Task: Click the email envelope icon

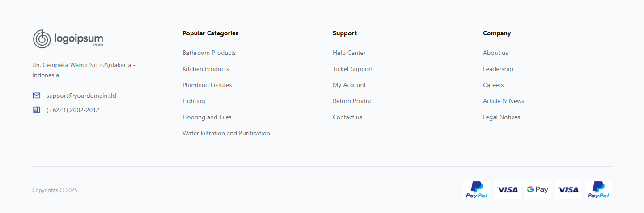Action: 37,96
